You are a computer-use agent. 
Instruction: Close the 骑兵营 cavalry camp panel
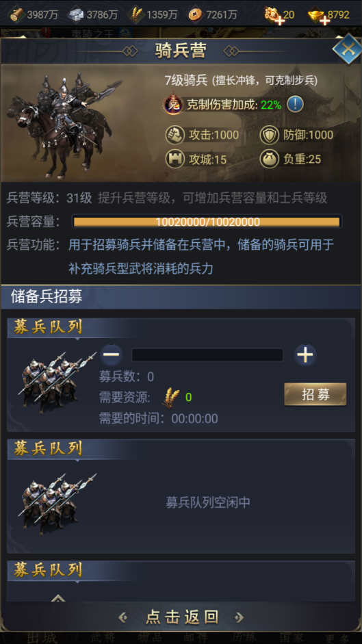coord(347,49)
